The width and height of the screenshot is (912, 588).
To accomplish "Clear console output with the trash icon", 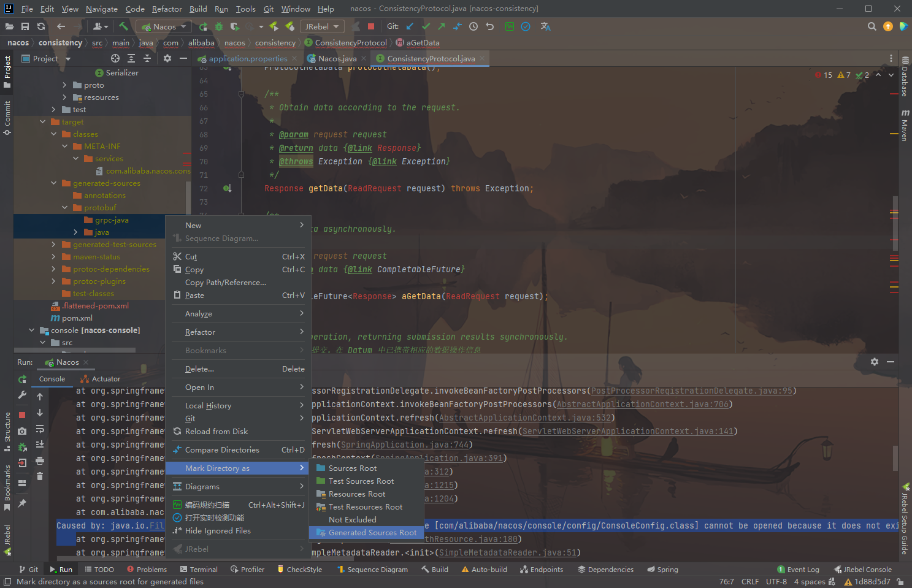I will pos(40,476).
